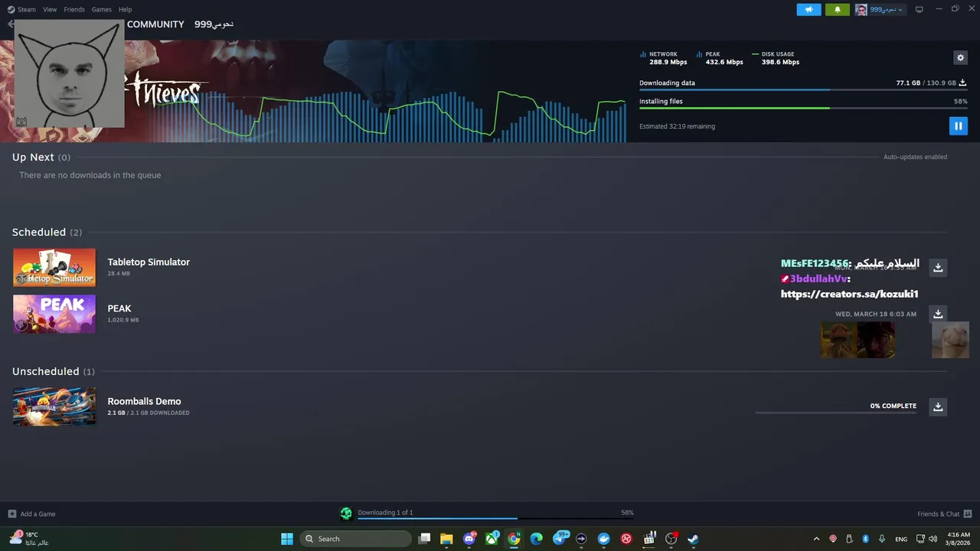
Task: Click Up Next (0) section header
Action: pyautogui.click(x=41, y=157)
